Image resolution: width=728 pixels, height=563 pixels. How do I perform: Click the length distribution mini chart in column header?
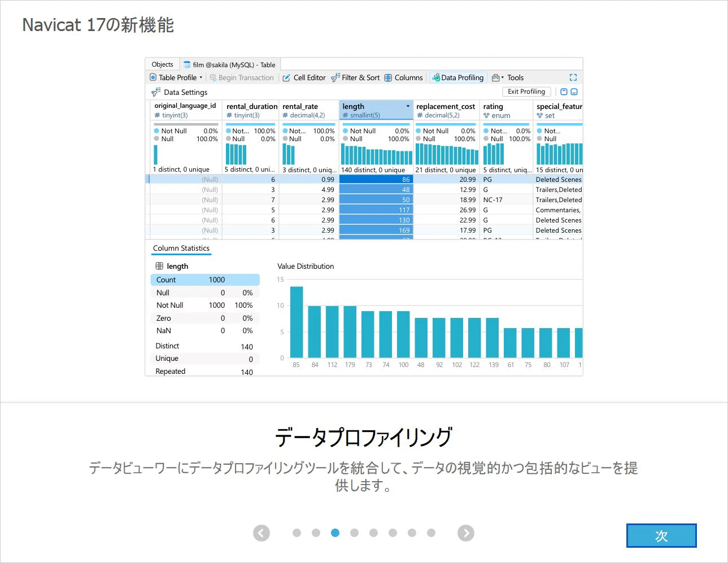point(376,154)
